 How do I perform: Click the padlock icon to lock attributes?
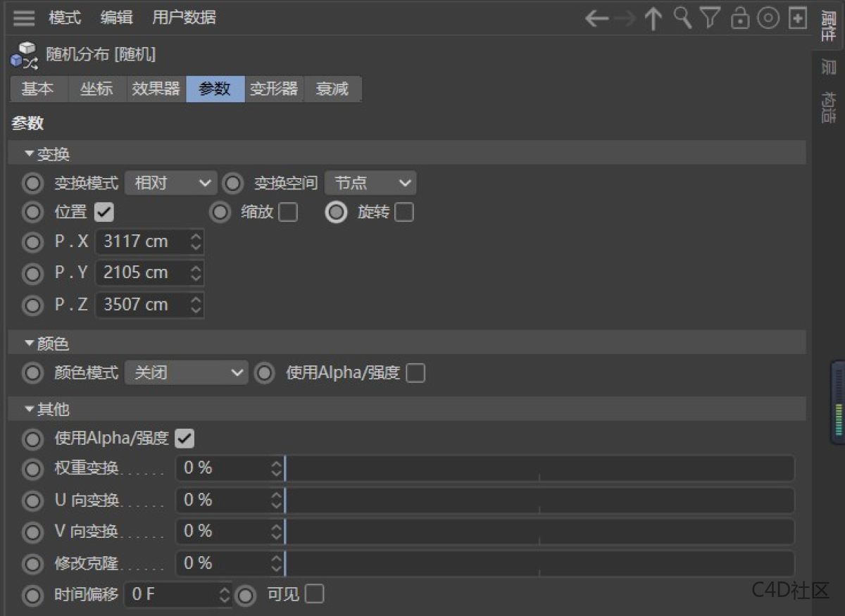coord(739,18)
